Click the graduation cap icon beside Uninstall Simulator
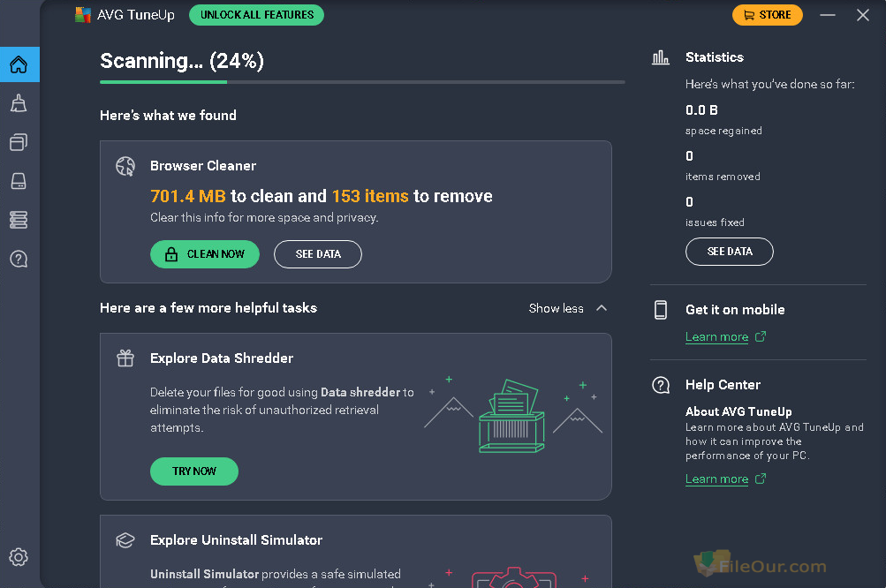 125,540
